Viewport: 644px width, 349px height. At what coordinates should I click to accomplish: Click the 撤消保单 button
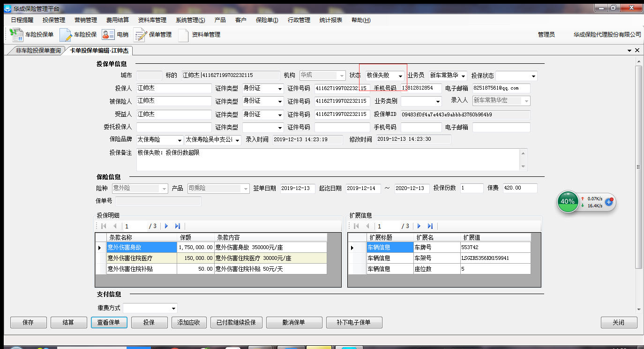294,323
